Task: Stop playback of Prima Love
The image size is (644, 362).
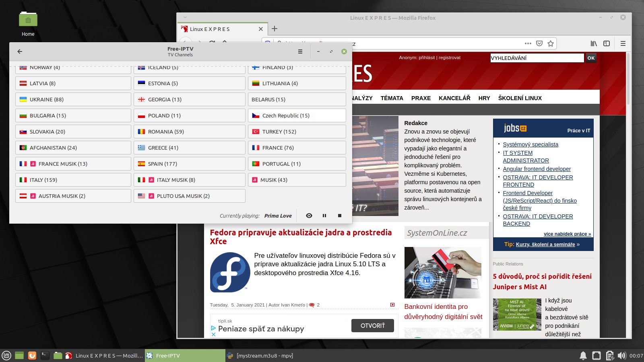Action: tap(340, 216)
